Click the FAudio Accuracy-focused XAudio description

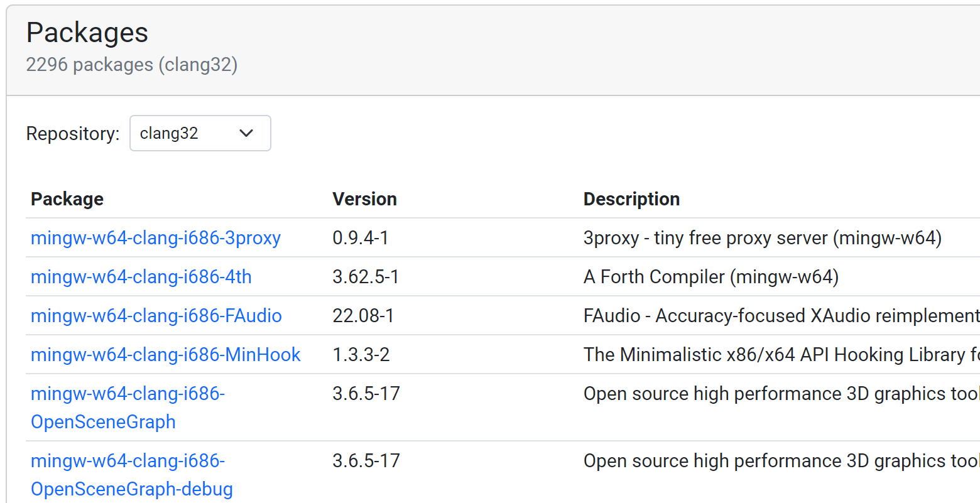pyautogui.click(x=781, y=316)
